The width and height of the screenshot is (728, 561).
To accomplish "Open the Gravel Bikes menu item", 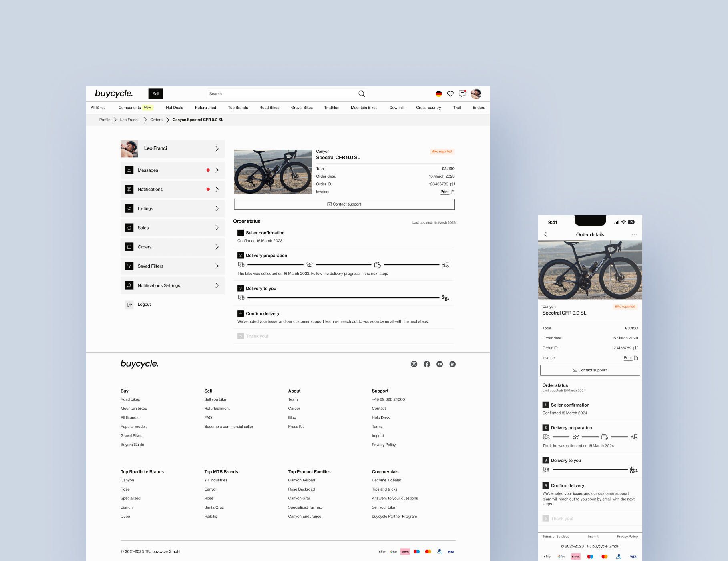I will coord(302,108).
